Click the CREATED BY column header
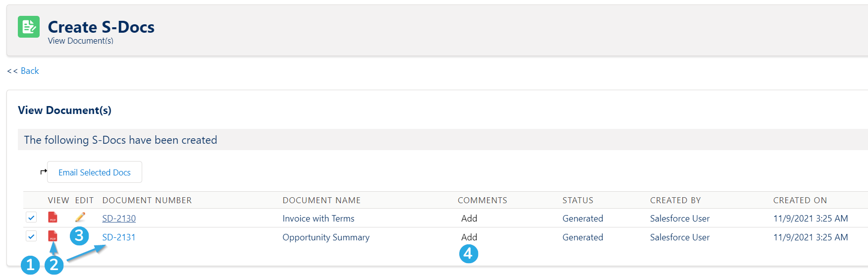 point(675,200)
